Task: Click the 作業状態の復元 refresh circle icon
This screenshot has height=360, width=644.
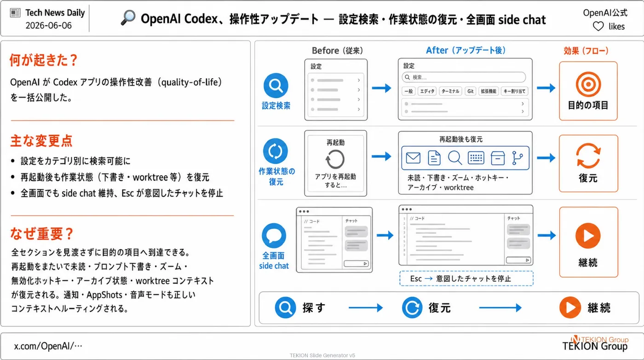Action: [276, 151]
